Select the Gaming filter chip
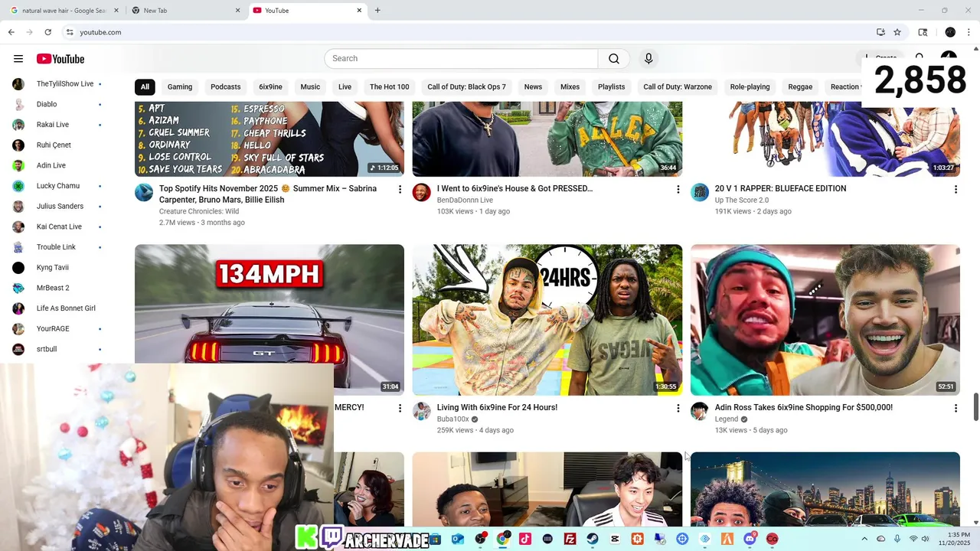This screenshot has height=551, width=980. [180, 86]
